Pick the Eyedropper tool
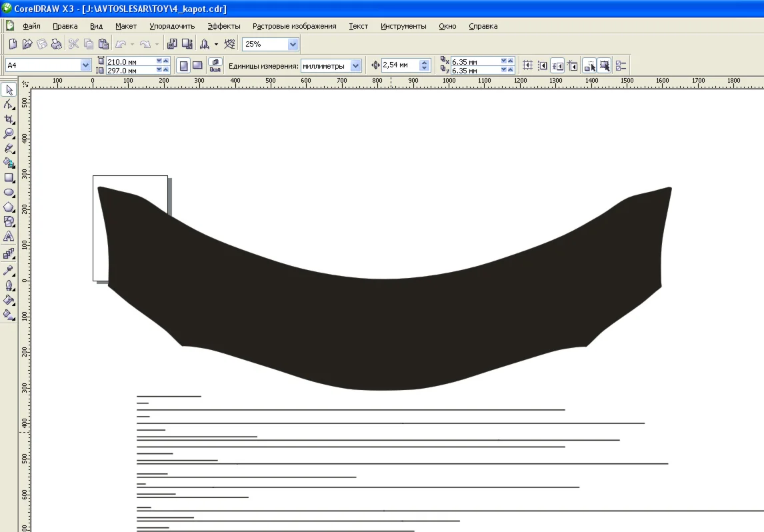Screen dimensions: 764x532 pos(9,270)
